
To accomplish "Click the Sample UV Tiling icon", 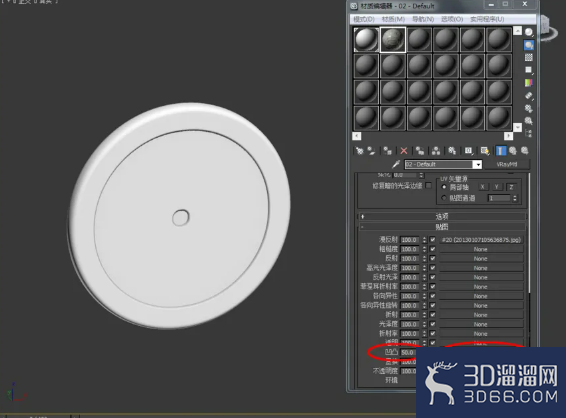I will [x=529, y=70].
